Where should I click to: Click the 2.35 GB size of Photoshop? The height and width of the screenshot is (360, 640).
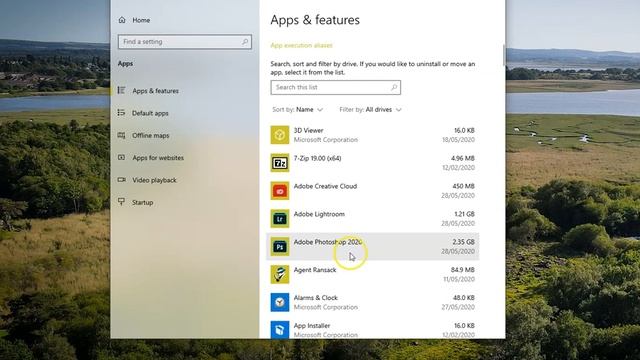pos(463,242)
